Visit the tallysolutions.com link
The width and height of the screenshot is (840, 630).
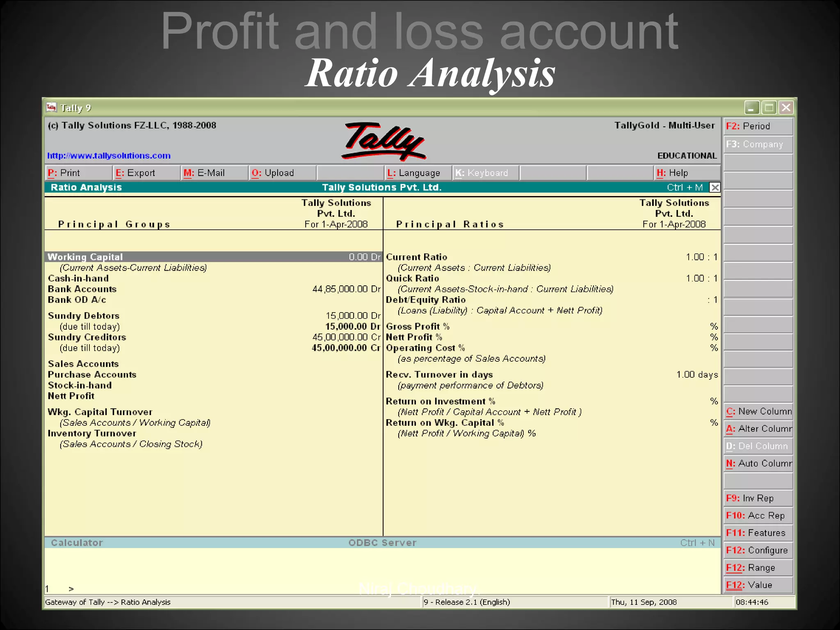[109, 155]
